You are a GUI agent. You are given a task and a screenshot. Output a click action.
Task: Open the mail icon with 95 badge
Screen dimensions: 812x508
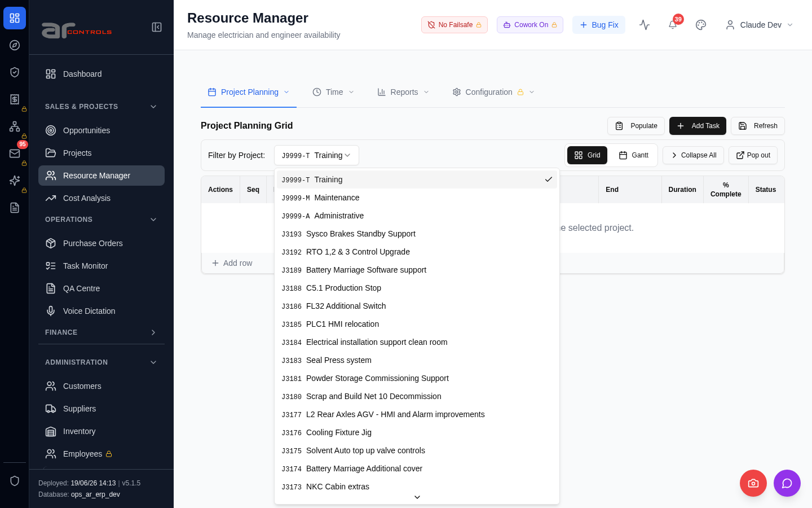point(15,154)
